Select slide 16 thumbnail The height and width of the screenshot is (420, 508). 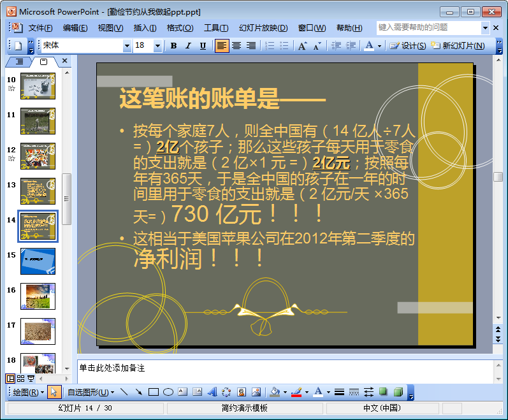tap(38, 296)
